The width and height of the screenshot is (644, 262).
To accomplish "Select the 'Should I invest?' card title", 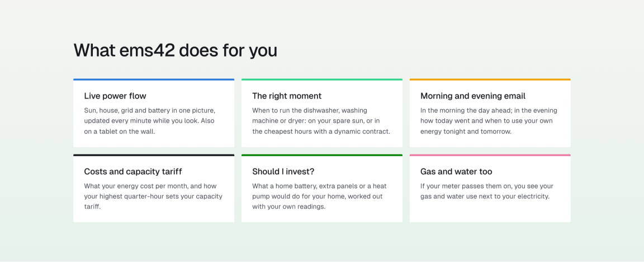I will click(283, 171).
